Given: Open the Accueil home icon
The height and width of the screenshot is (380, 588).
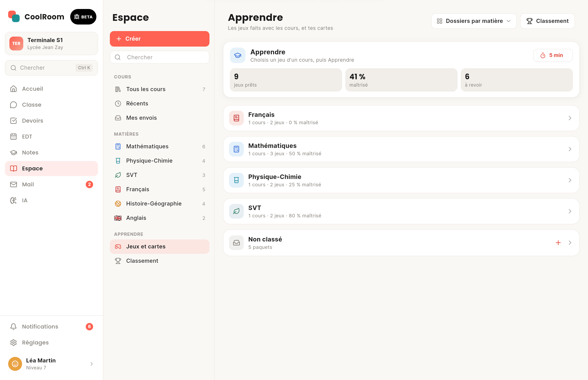Looking at the screenshot, I should (13, 89).
